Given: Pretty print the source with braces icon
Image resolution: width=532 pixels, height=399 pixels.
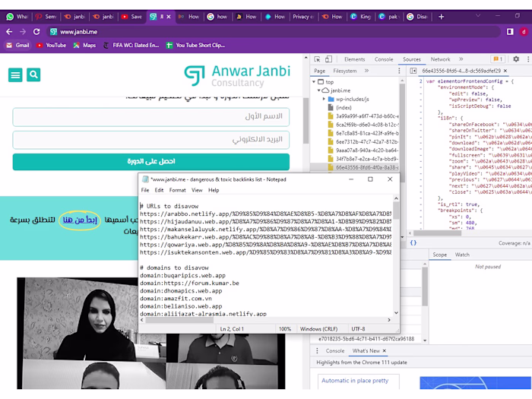Looking at the screenshot, I should [x=413, y=243].
